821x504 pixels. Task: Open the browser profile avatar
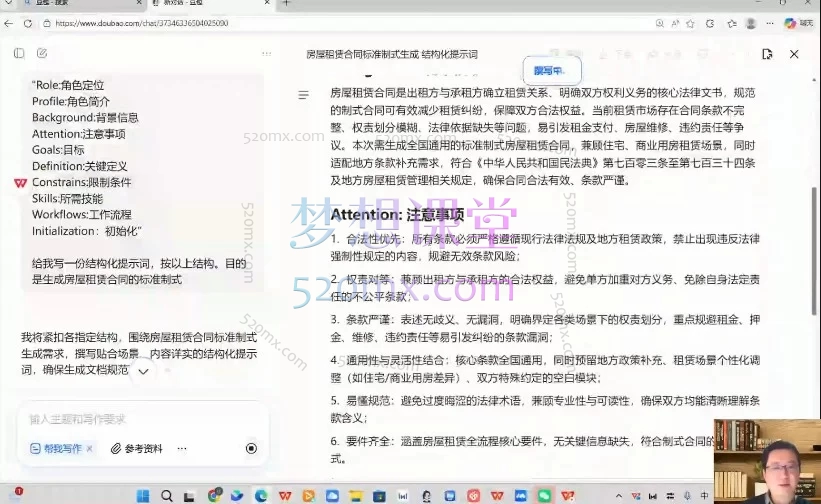tap(751, 24)
